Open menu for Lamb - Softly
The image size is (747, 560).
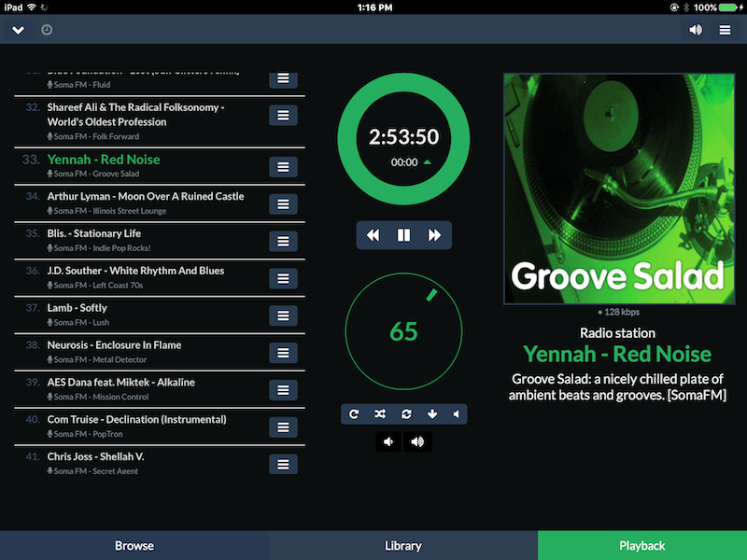click(x=283, y=315)
